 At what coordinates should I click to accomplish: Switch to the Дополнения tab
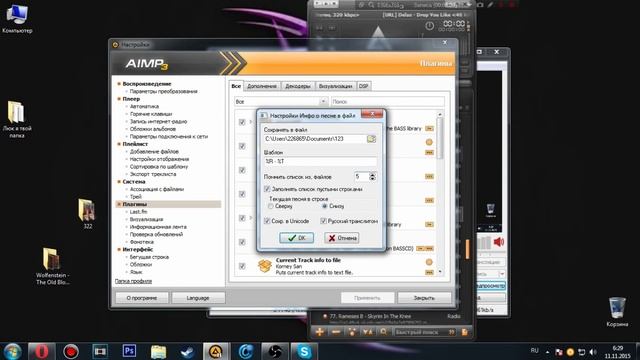point(262,86)
